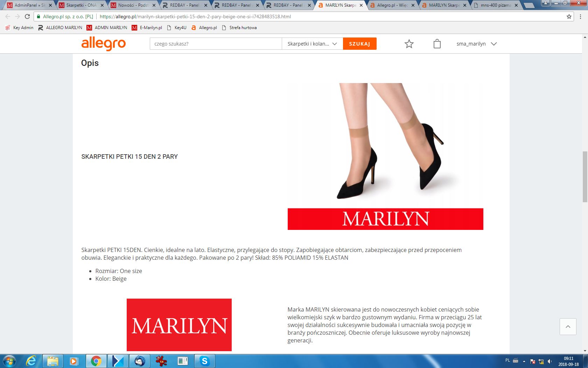Bookmark this page with the address bar star
Image resolution: width=588 pixels, height=368 pixels.
tap(569, 16)
